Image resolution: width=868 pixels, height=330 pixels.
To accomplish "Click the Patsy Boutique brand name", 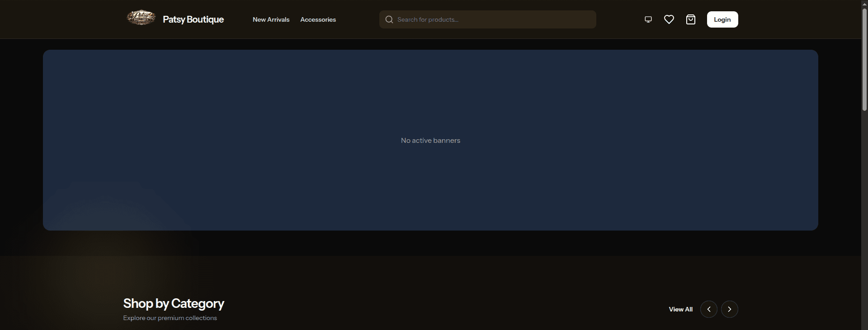I will pyautogui.click(x=193, y=19).
